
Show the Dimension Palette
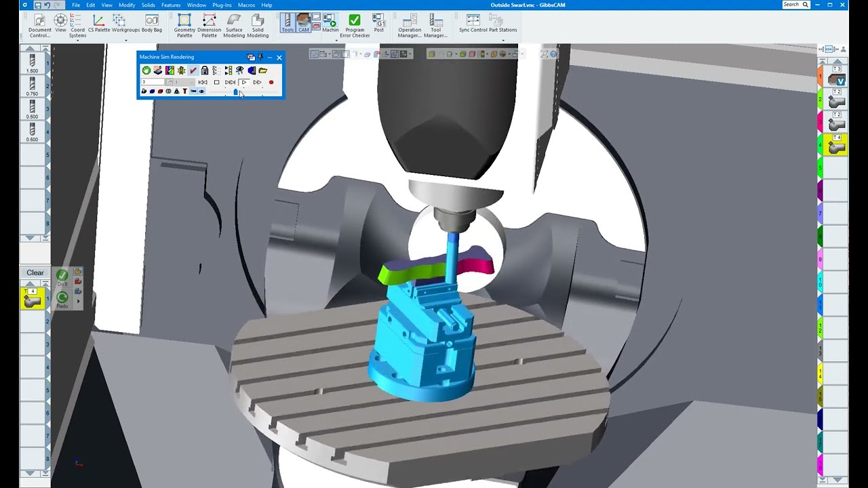point(209,25)
